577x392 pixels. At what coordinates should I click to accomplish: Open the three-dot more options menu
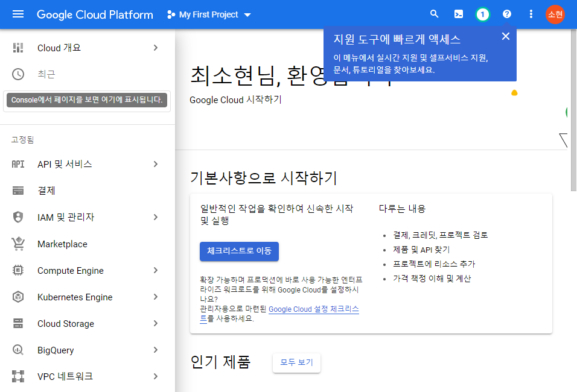click(x=531, y=14)
